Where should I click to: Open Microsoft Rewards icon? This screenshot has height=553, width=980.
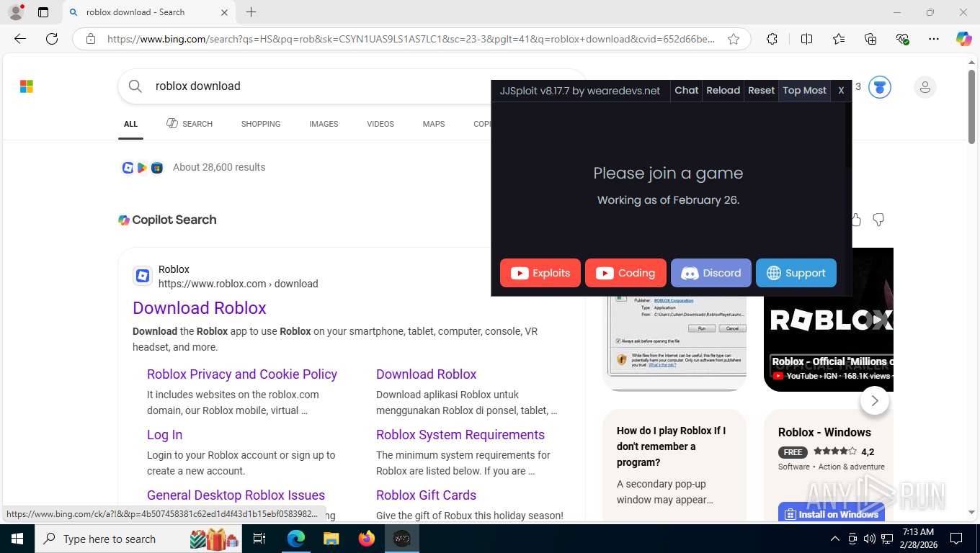879,87
